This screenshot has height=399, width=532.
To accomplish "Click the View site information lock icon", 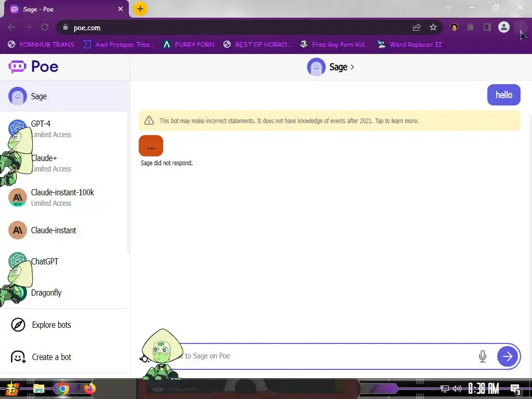I will [x=65, y=27].
